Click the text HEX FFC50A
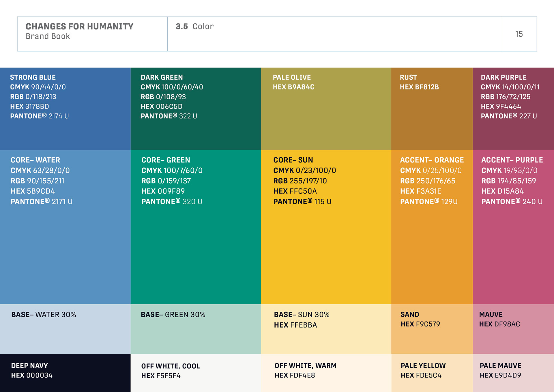The width and height of the screenshot is (554, 392). point(295,191)
